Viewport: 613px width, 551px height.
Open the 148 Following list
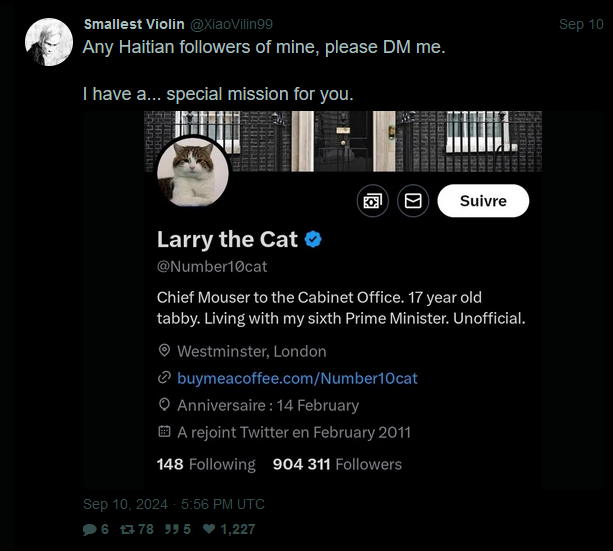pyautogui.click(x=206, y=464)
